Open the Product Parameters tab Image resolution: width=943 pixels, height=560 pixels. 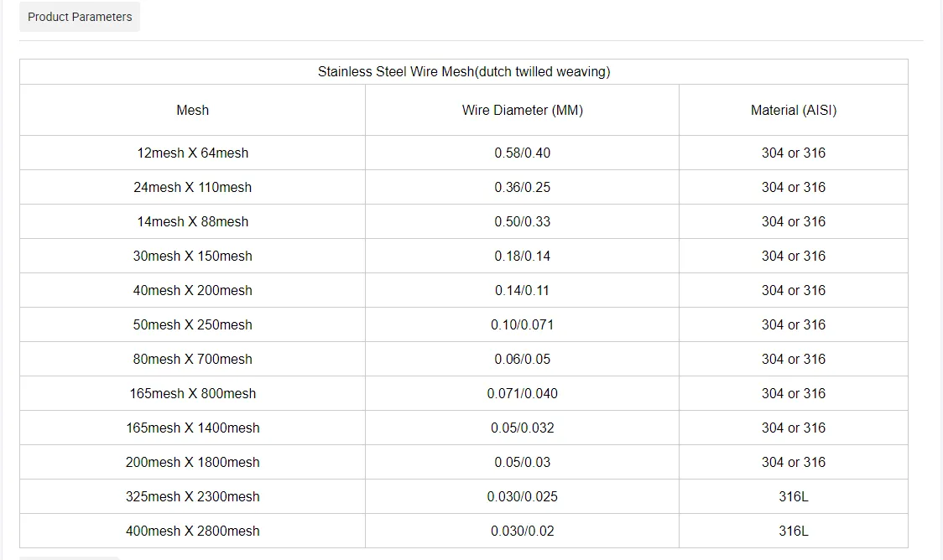[x=80, y=17]
